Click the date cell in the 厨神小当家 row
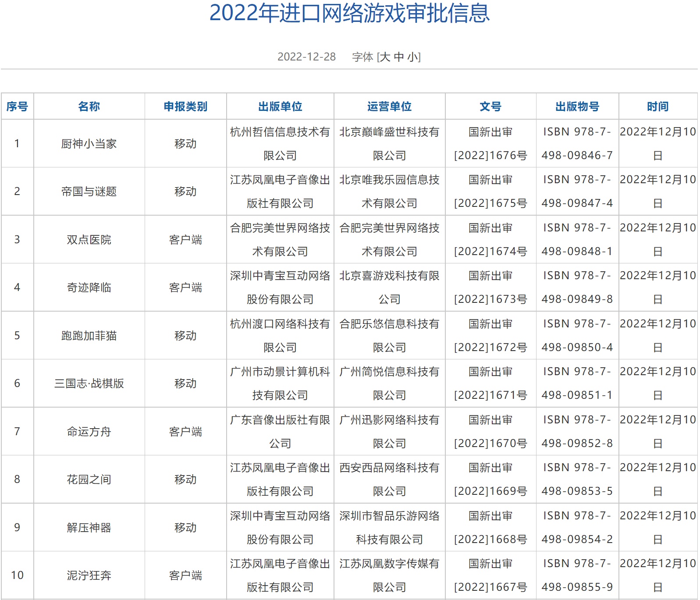The width and height of the screenshot is (700, 600). click(658, 144)
